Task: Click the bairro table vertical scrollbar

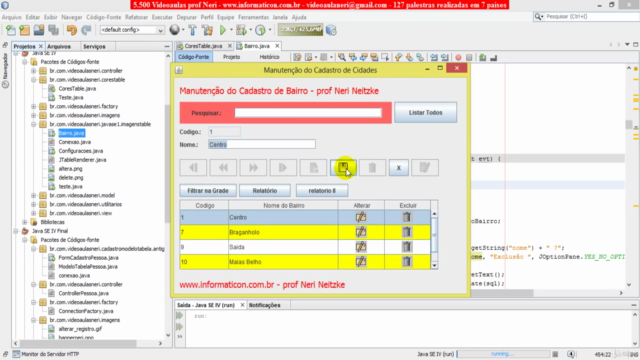Action: coord(434,240)
